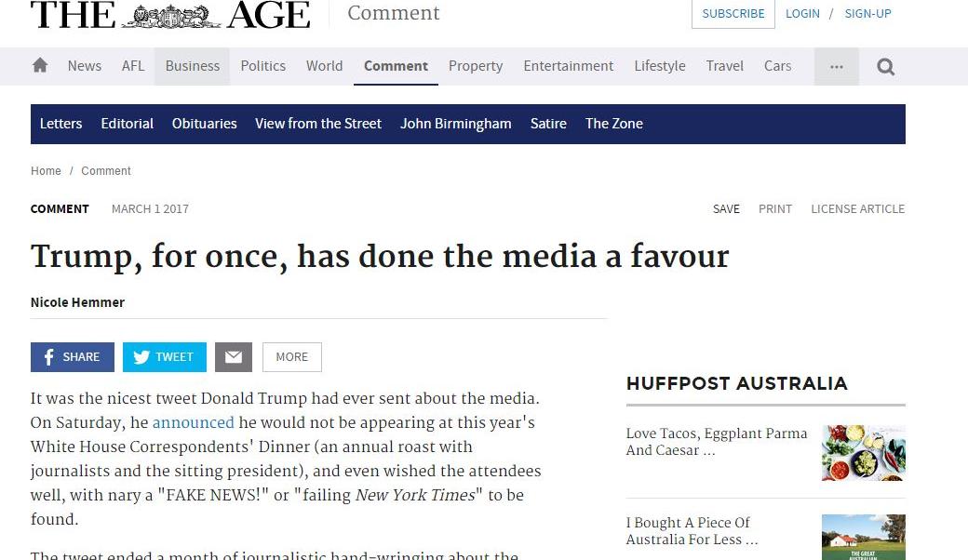The height and width of the screenshot is (560, 968).
Task: Select author name Nicole Hemmer
Action: point(77,302)
